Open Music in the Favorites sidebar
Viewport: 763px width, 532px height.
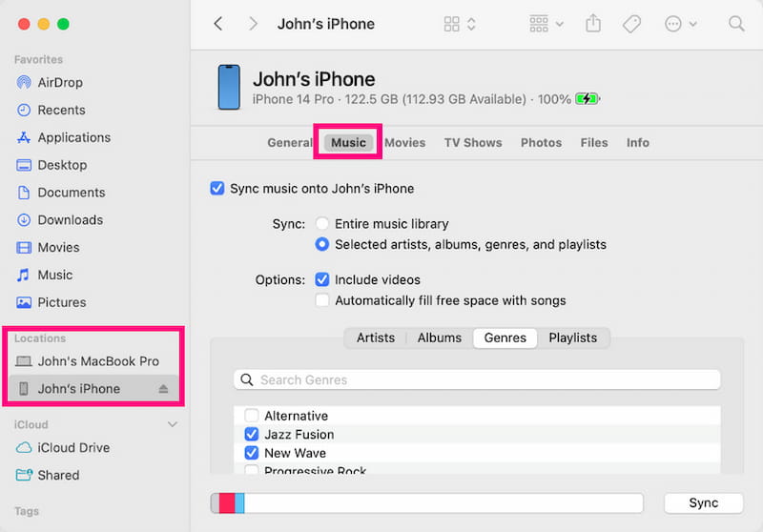coord(44,275)
